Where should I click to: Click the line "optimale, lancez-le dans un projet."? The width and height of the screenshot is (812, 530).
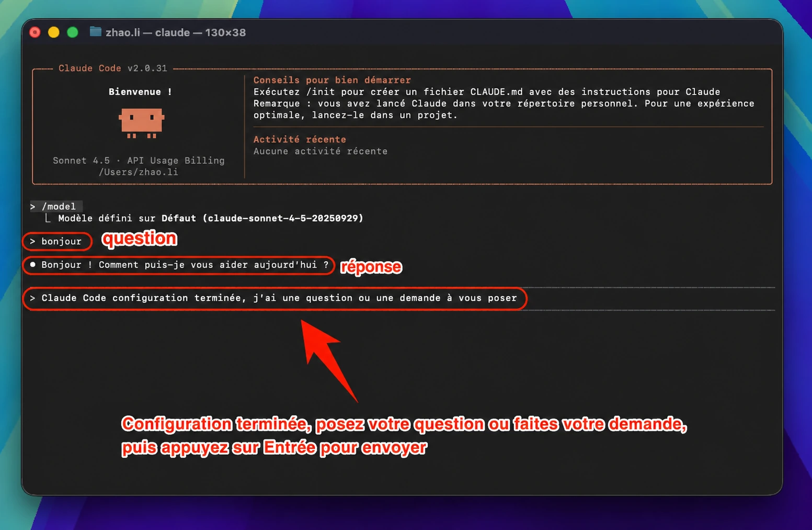pos(356,115)
